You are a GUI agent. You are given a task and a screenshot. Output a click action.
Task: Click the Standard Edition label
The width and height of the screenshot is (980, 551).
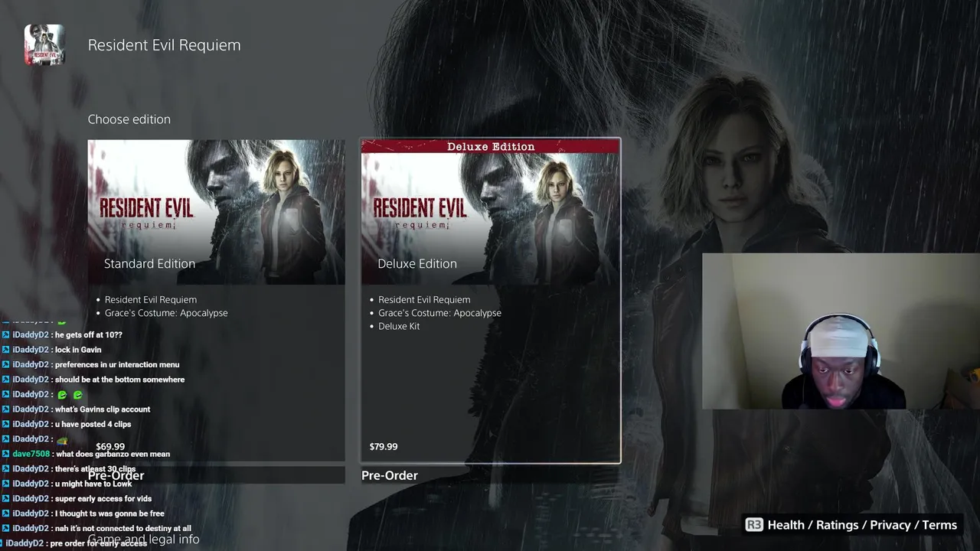click(x=149, y=263)
